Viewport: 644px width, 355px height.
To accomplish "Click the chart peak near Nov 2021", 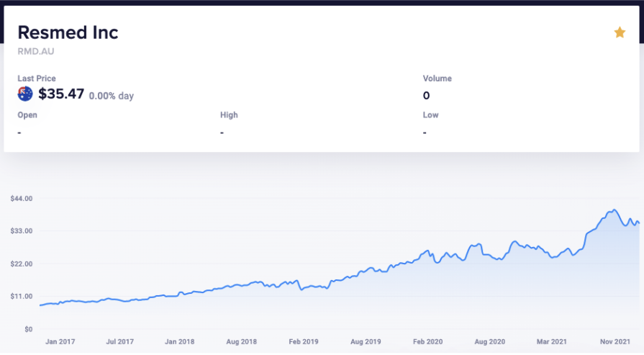I will tap(614, 210).
